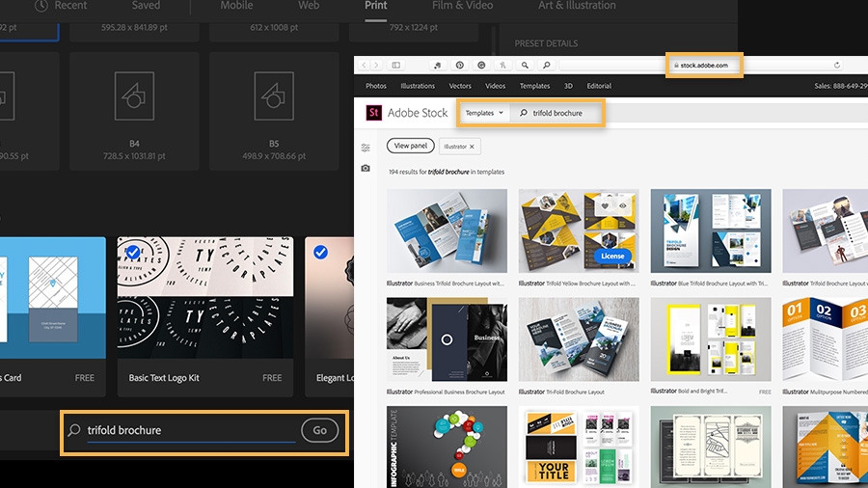Click the View panel button
The image size is (868, 488).
click(411, 146)
